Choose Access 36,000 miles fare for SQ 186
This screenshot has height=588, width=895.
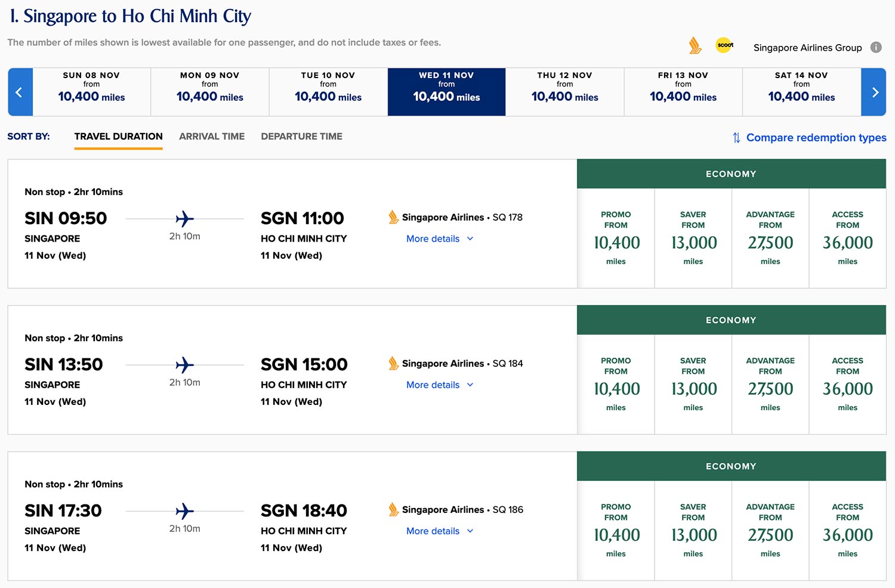pos(847,531)
